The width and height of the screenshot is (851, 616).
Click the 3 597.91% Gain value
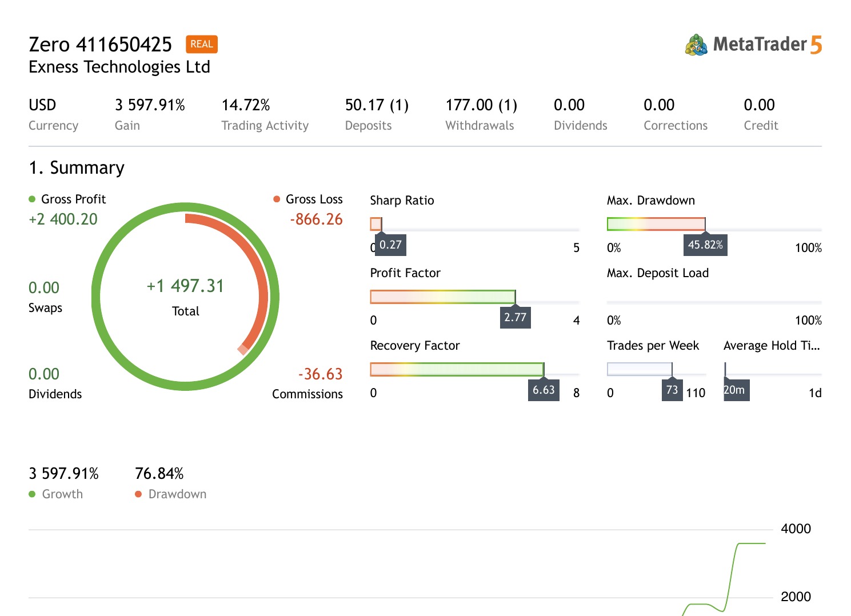pyautogui.click(x=150, y=105)
